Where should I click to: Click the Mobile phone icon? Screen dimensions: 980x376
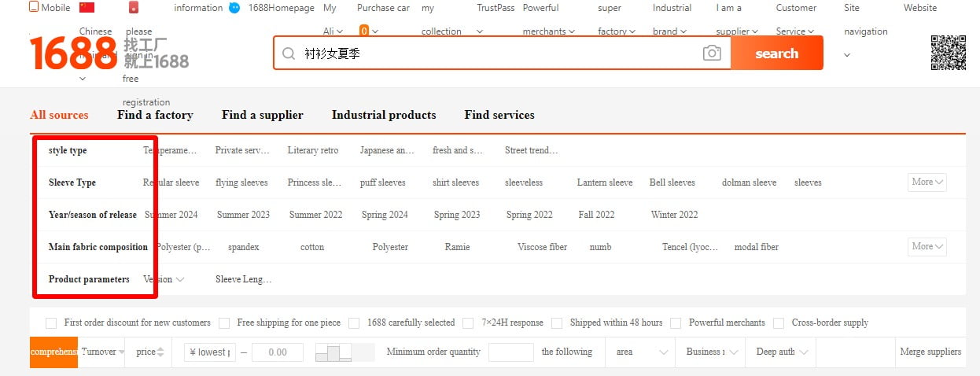(34, 8)
